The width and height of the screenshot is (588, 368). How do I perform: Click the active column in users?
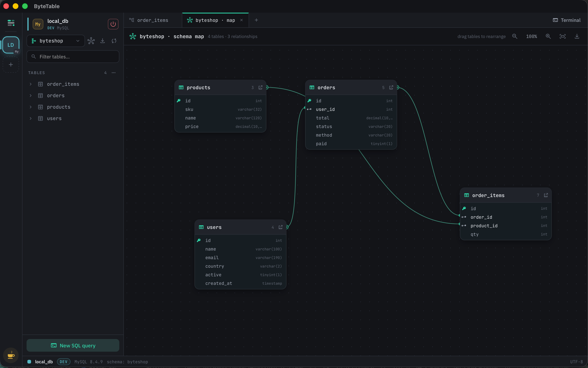[240, 275]
